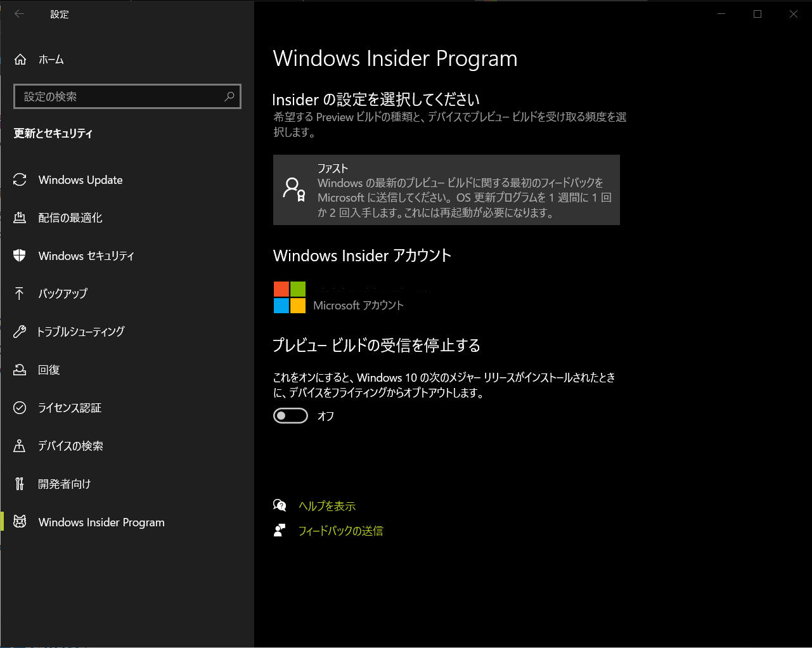The width and height of the screenshot is (812, 648).
Task: Close the Settings window
Action: click(x=794, y=14)
